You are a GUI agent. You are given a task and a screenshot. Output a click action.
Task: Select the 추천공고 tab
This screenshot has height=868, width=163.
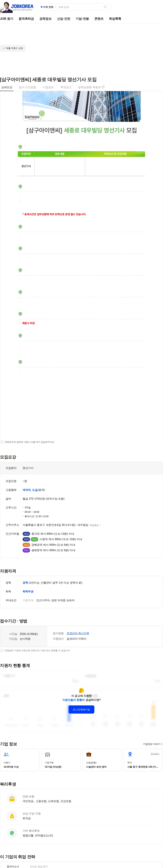coord(66,87)
